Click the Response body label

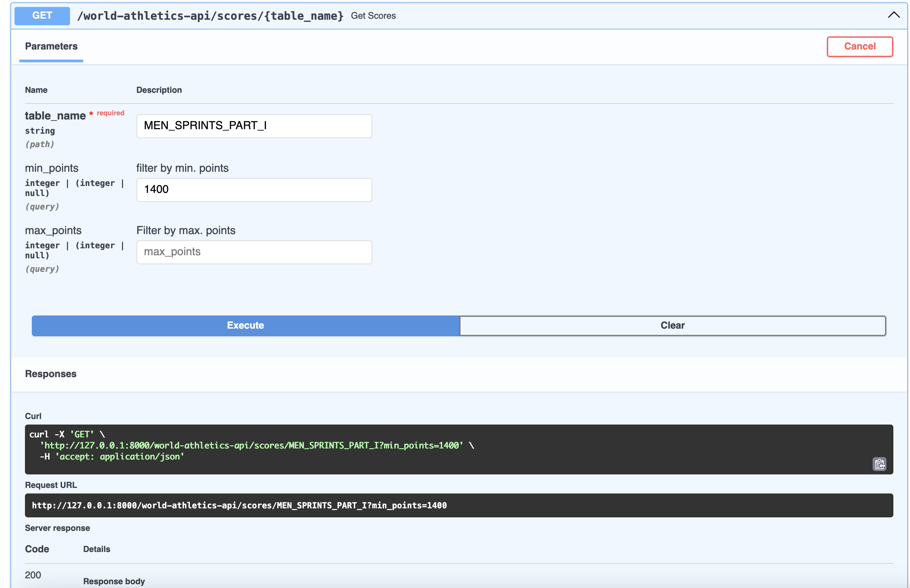[114, 581]
